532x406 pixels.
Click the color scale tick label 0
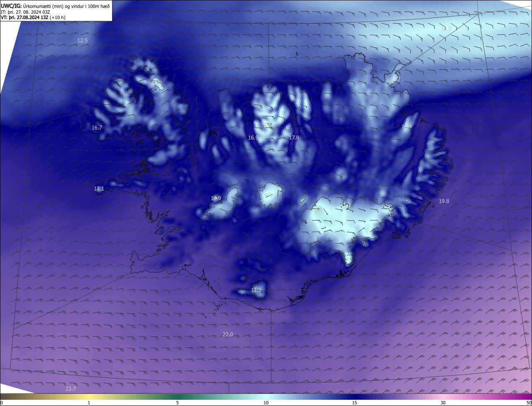tap(2, 403)
